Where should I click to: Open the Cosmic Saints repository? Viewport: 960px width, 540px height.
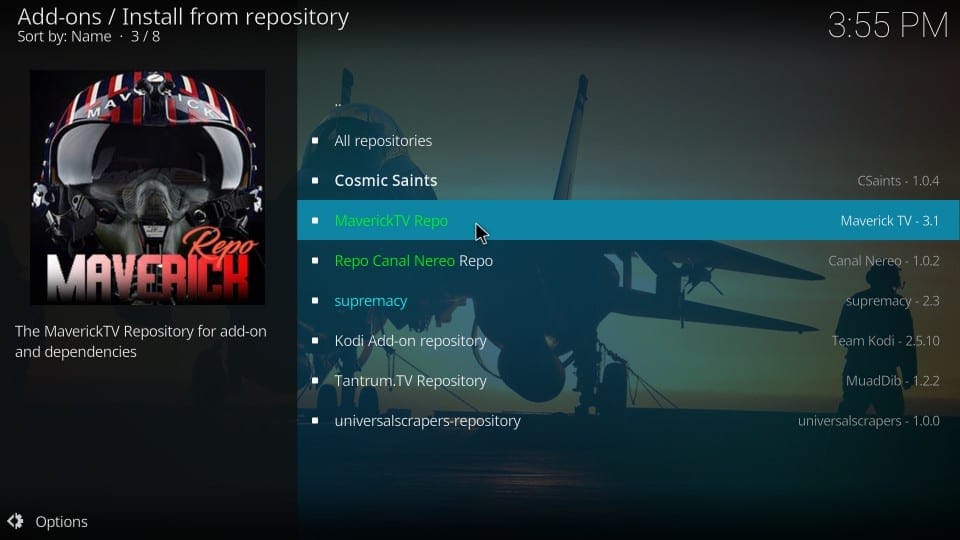pyautogui.click(x=628, y=180)
